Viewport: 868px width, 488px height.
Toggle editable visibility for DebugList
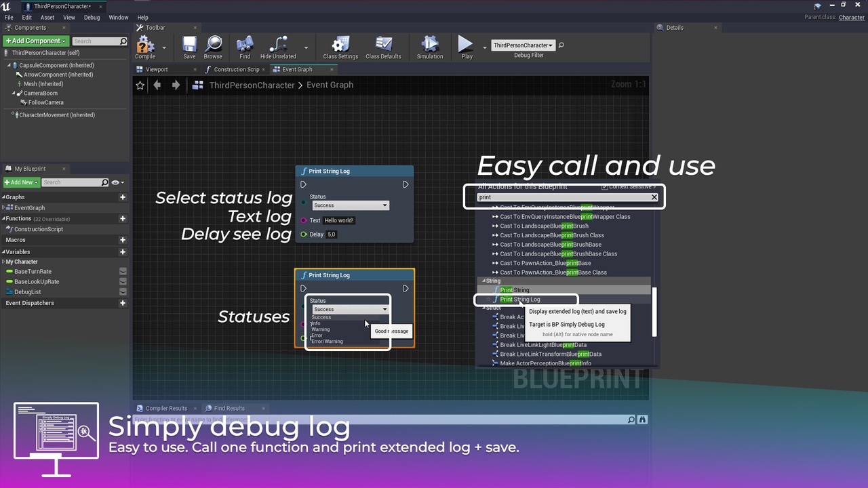[x=123, y=291]
